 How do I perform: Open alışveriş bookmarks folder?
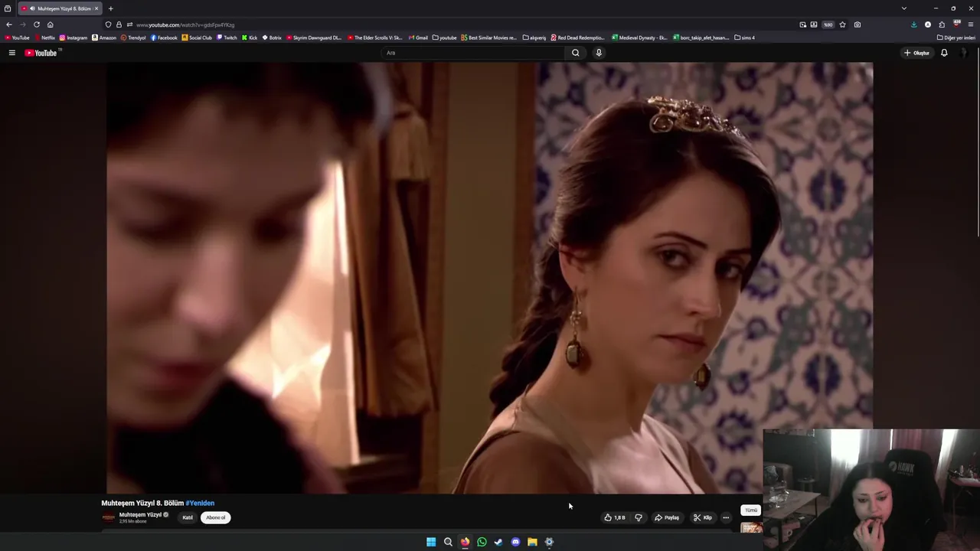[534, 37]
